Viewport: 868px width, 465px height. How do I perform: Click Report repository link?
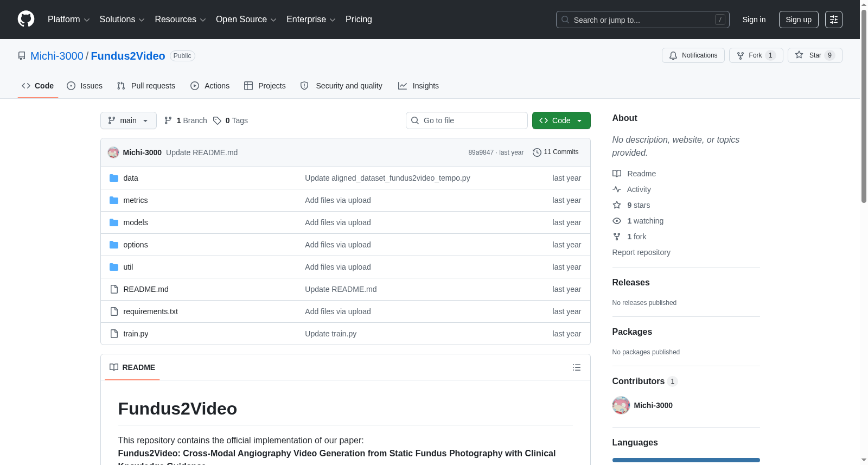(641, 252)
